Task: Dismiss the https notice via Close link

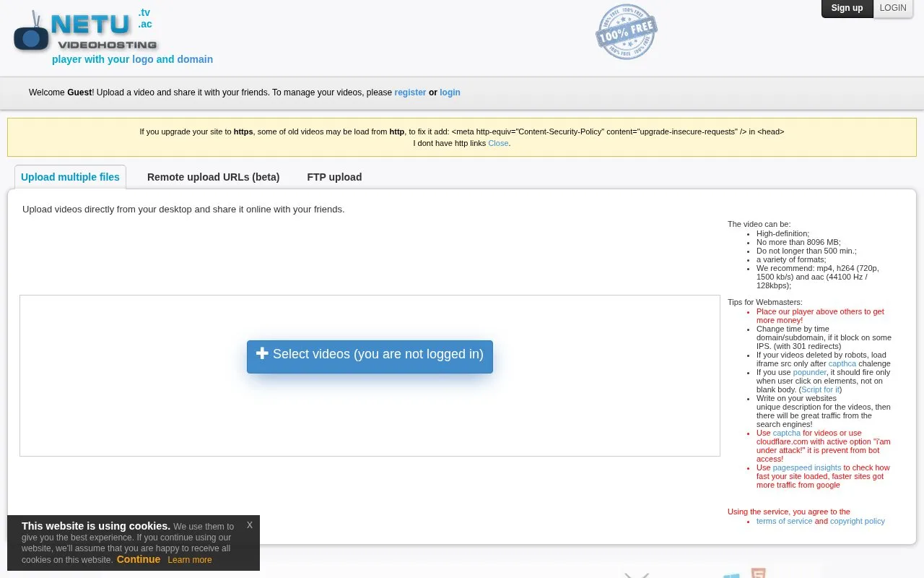Action: pyautogui.click(x=498, y=143)
